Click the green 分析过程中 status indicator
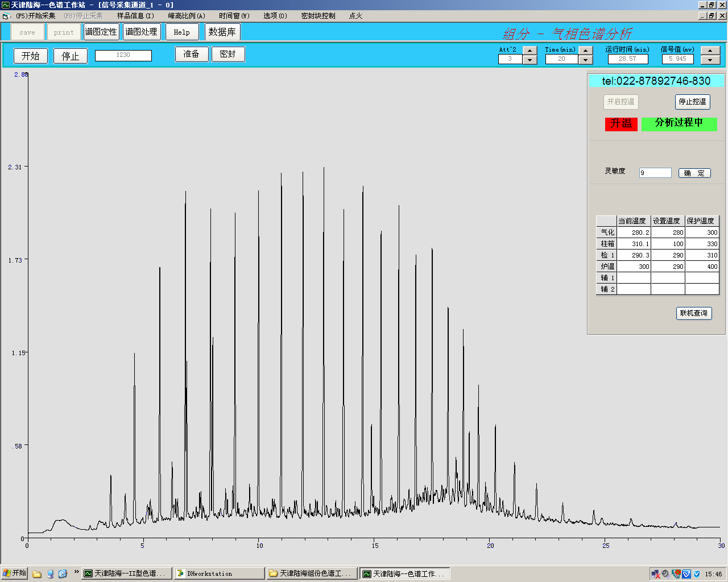This screenshot has width=728, height=582. pyautogui.click(x=679, y=124)
